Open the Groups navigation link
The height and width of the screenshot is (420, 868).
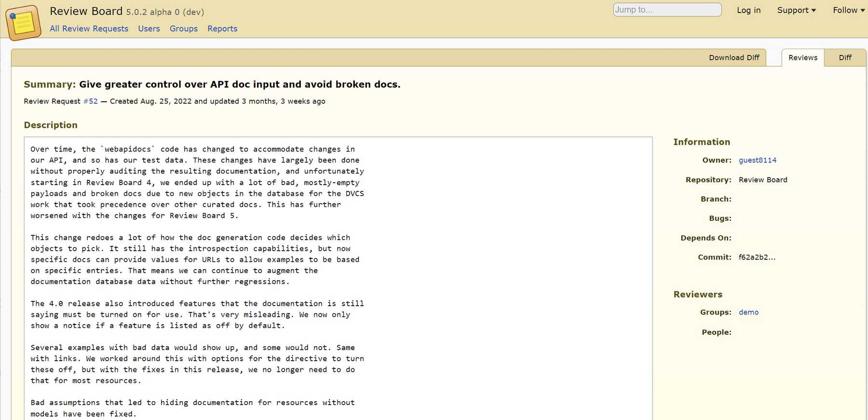coord(183,28)
